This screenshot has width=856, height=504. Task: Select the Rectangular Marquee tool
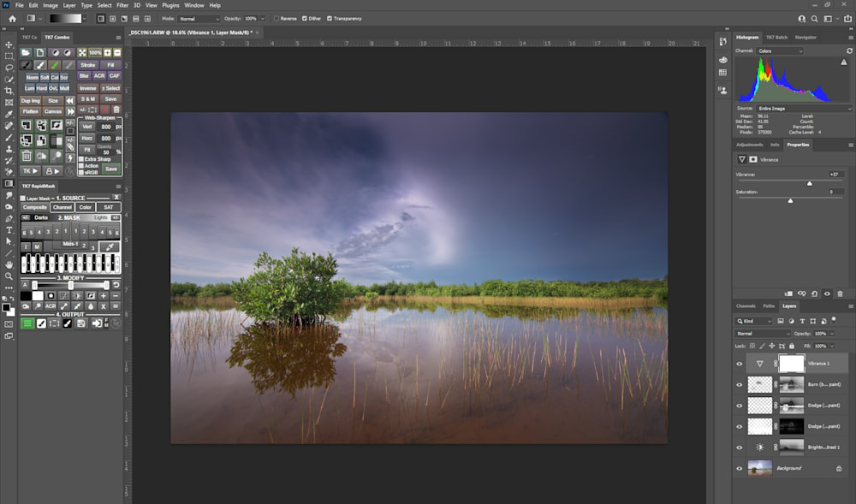point(9,56)
